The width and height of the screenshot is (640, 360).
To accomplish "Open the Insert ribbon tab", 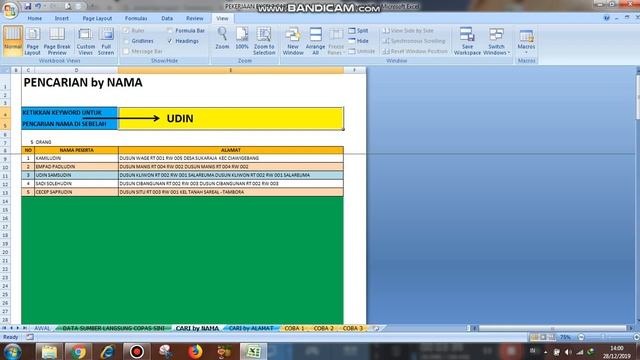I will [62, 18].
